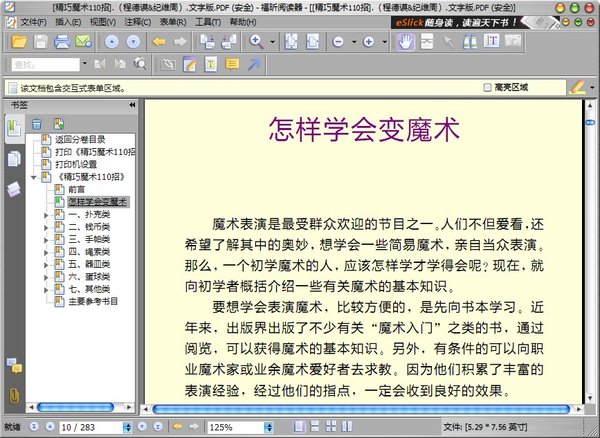Activate the hand tool

tap(405, 41)
